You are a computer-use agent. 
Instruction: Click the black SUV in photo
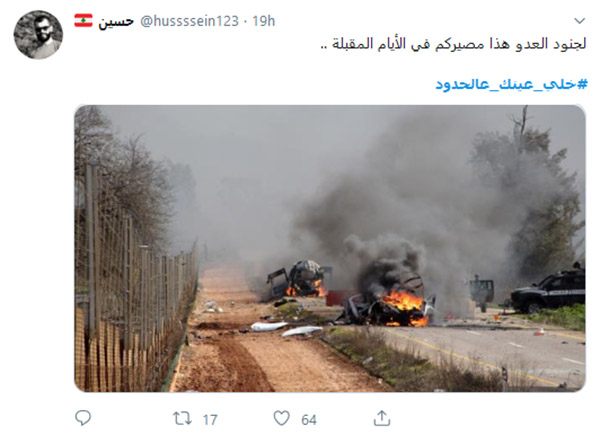(x=548, y=290)
